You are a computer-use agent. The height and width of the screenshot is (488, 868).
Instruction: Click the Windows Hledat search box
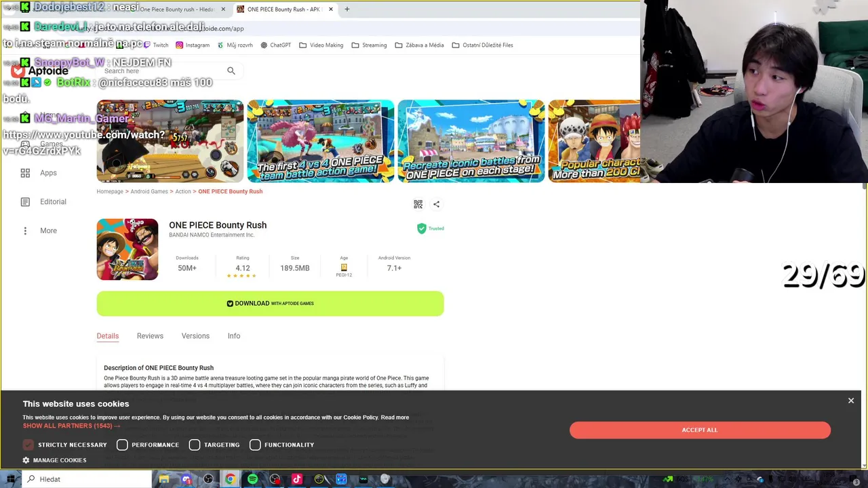(x=87, y=479)
